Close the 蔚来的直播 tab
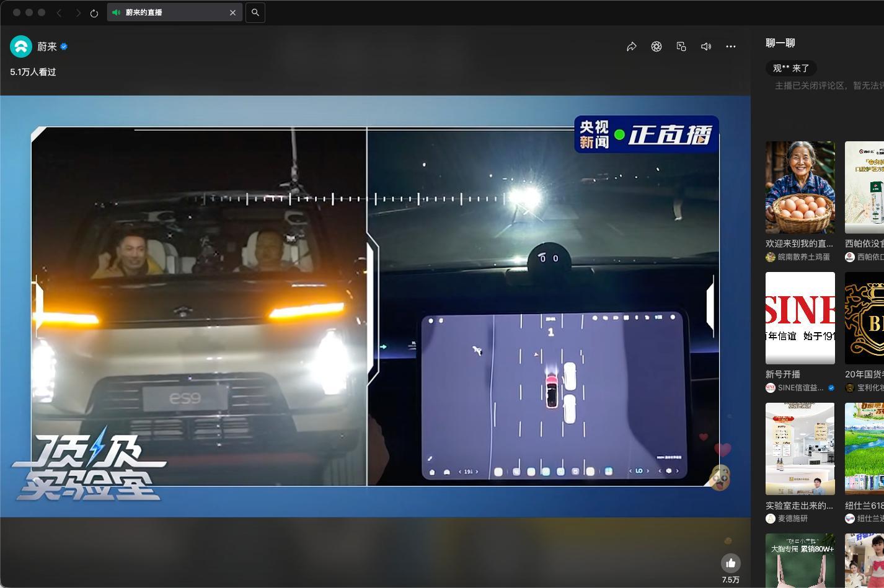Screen dimensions: 884x588 pyautogui.click(x=233, y=12)
